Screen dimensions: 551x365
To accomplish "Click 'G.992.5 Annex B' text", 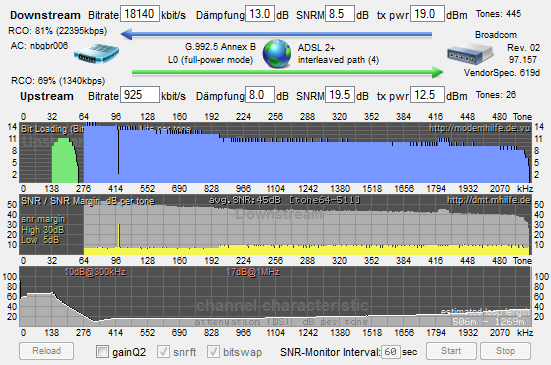I will (220, 46).
